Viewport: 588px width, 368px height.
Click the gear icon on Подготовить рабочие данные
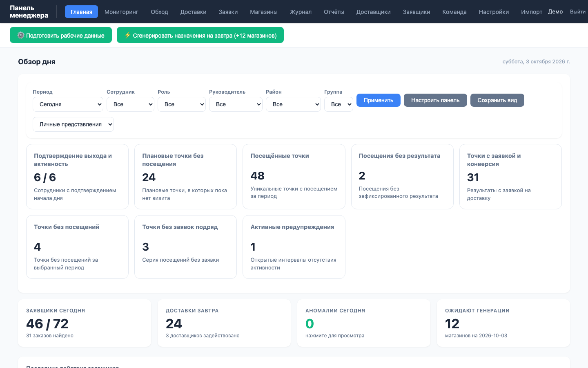click(21, 36)
